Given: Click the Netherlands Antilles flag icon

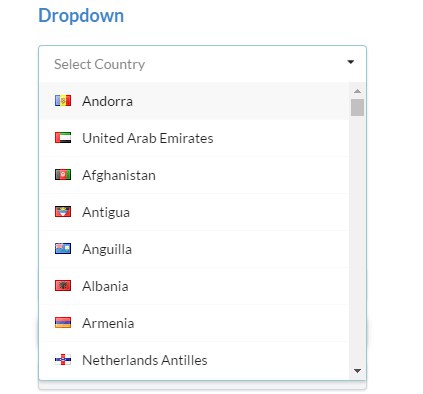Looking at the screenshot, I should tap(63, 360).
